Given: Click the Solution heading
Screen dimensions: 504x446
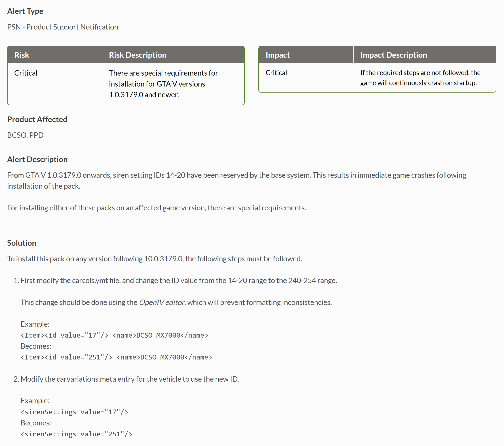Looking at the screenshot, I should click(x=22, y=243).
